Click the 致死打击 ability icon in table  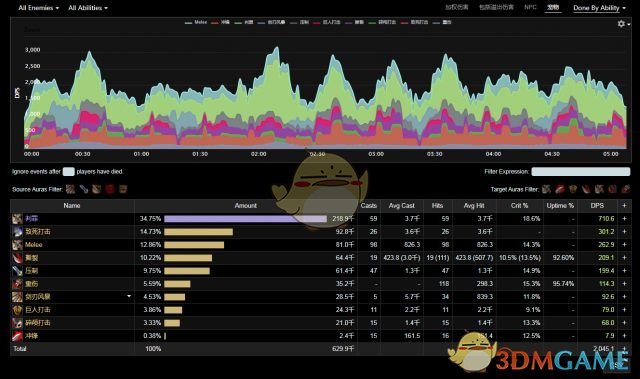click(17, 232)
